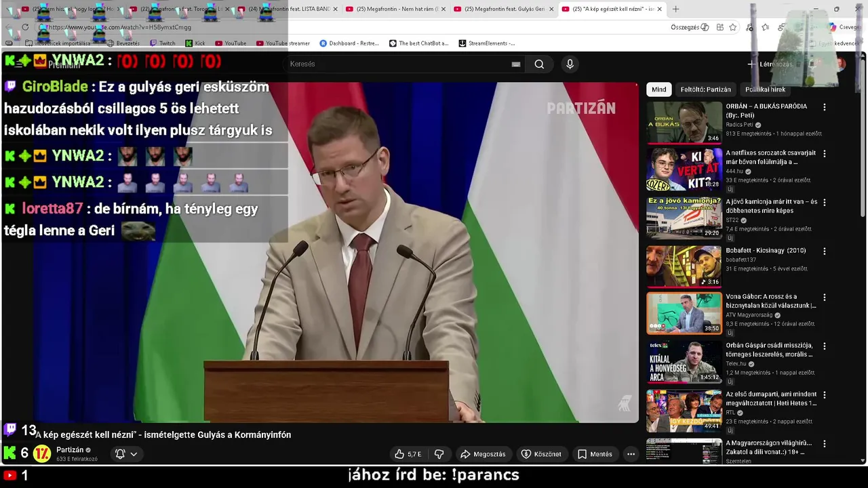The image size is (868, 488).
Task: Open the 444.hu netflixes sorozatok thumbnail
Action: pyautogui.click(x=684, y=169)
